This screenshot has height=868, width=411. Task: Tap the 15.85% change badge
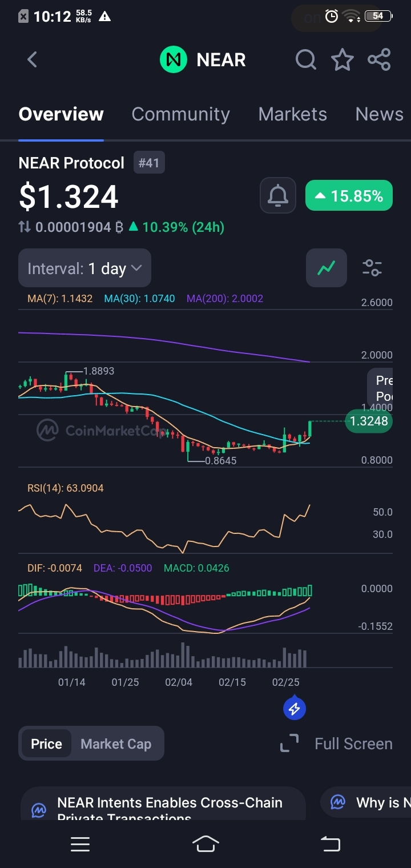pyautogui.click(x=349, y=196)
